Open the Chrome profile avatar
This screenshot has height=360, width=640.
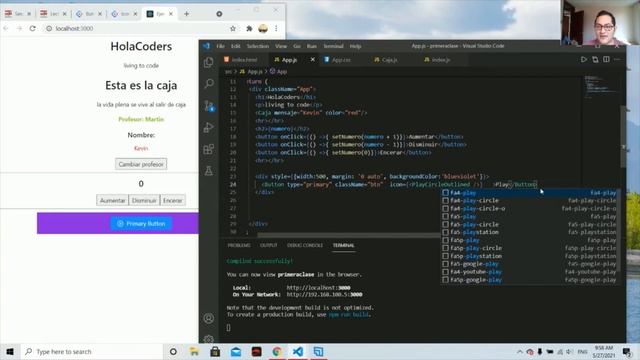[x=263, y=28]
